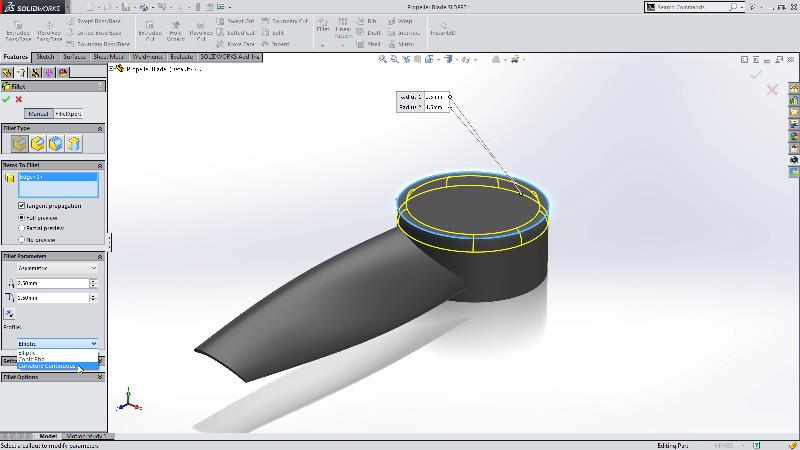Select the Partial preview radio button

21,228
